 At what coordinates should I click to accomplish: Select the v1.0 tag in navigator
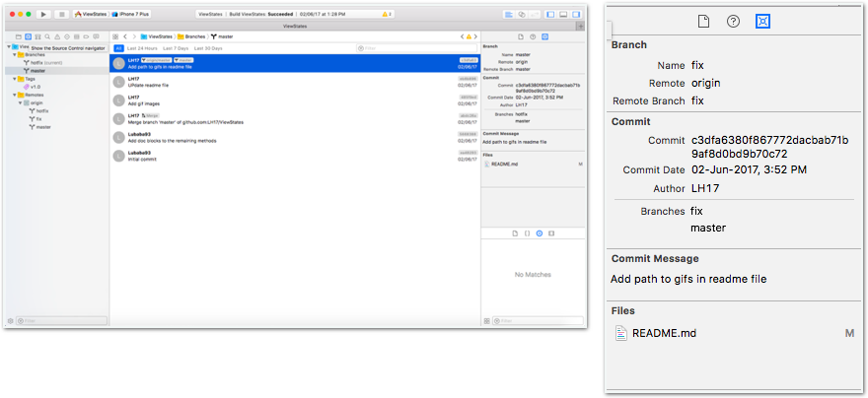pos(57,87)
